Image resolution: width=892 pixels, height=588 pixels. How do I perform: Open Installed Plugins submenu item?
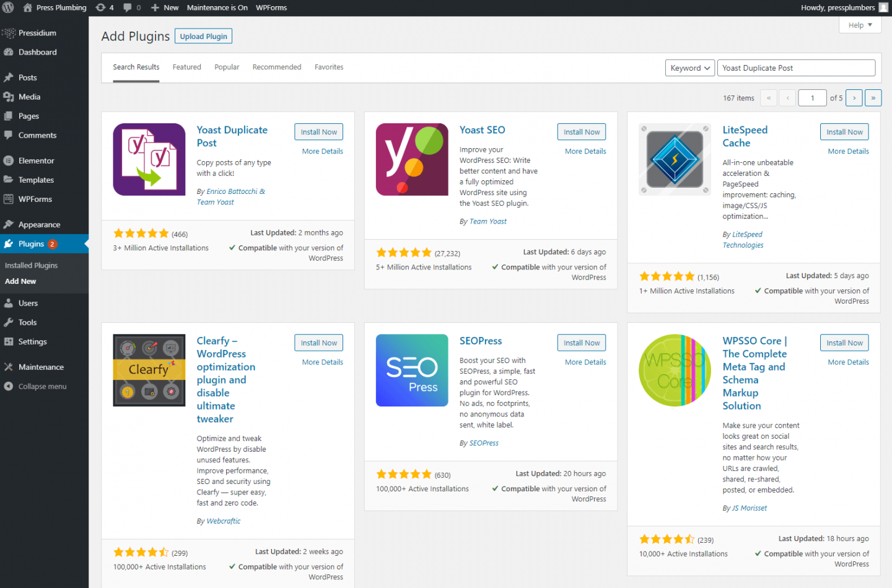pyautogui.click(x=31, y=265)
